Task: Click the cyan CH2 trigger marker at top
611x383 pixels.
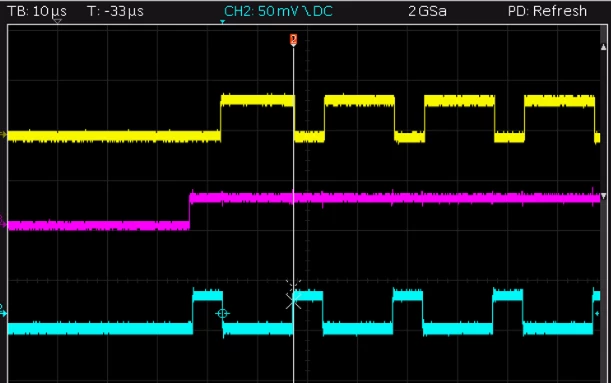Action: coord(222,22)
